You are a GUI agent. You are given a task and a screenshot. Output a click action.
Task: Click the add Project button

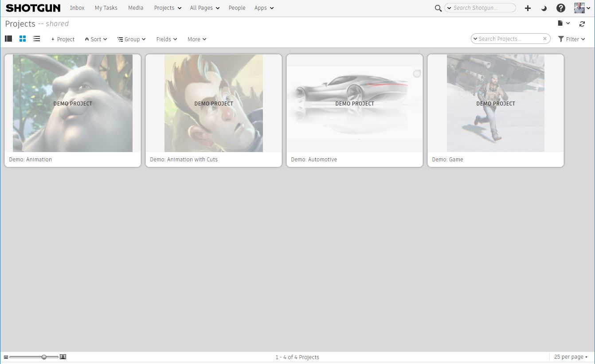pos(63,39)
